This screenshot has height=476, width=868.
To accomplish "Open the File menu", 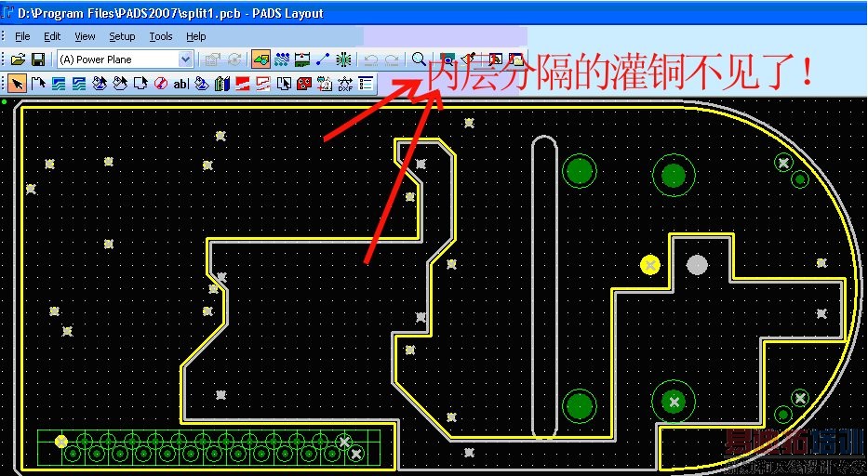I will pos(22,36).
